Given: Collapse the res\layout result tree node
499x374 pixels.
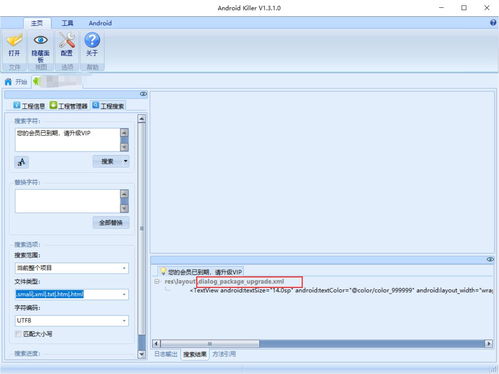Looking at the screenshot, I should 156,282.
